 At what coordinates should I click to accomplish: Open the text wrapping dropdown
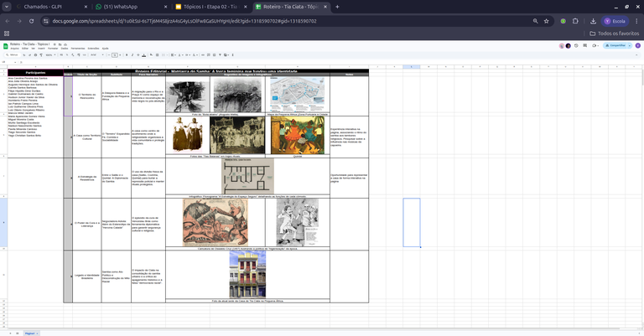pyautogui.click(x=188, y=55)
